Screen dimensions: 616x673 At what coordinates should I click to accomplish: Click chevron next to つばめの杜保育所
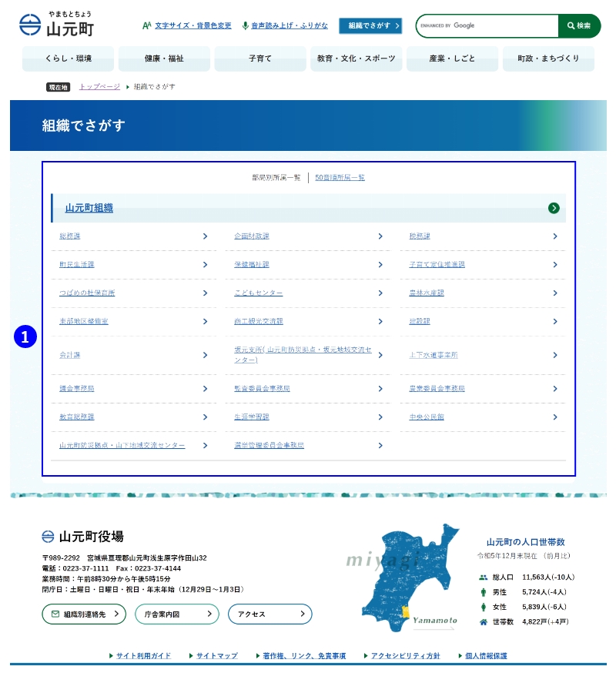(205, 293)
